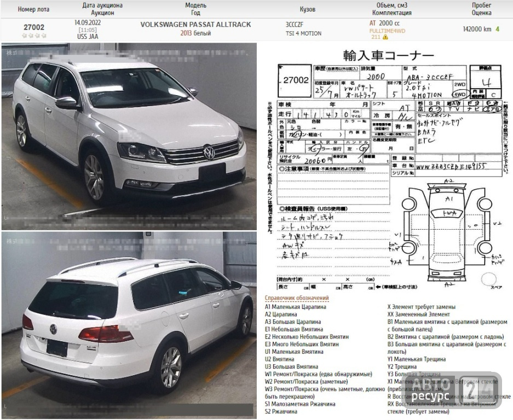Click the 'Дата аукциона Аукцион' column header
The height and width of the screenshot is (420, 513).
tap(102, 9)
